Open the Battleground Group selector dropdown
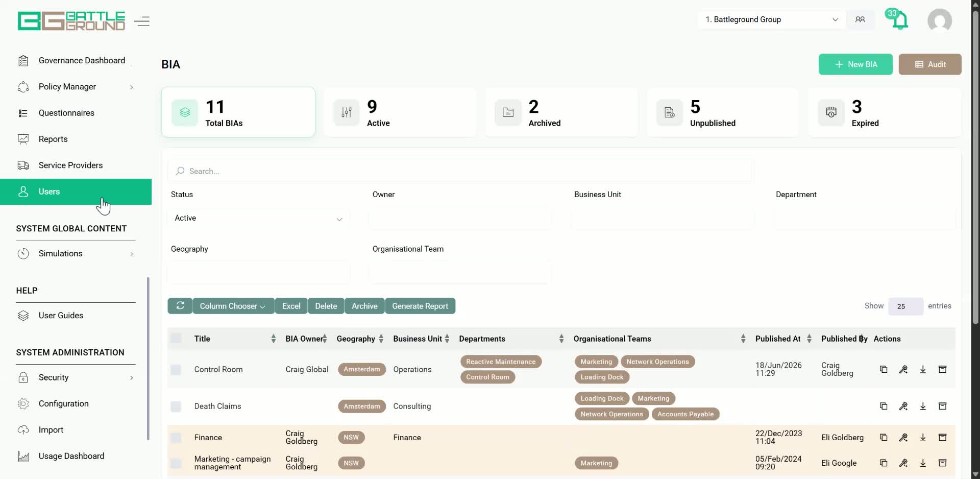980x479 pixels. tap(771, 19)
